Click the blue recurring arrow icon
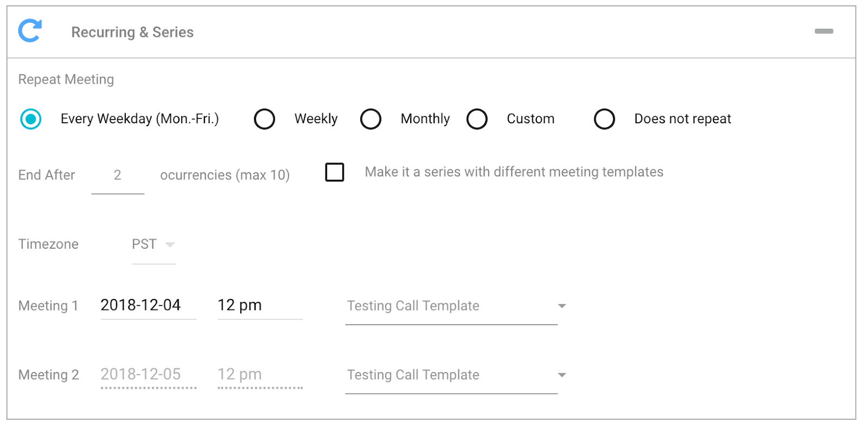Viewport: 868px width, 423px height. (30, 31)
